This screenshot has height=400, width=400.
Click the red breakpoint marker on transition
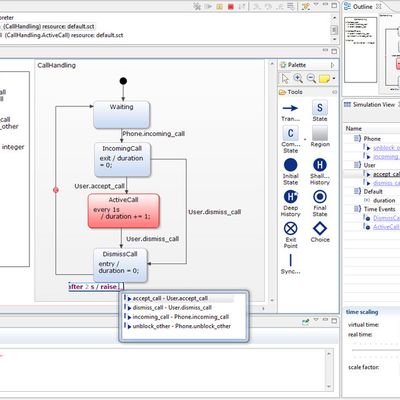[56, 190]
